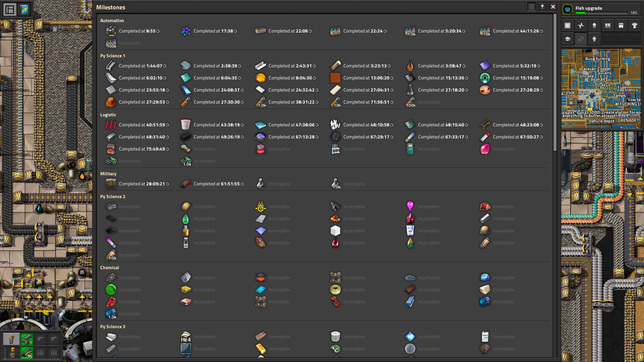Viewport: 644px width, 362px height.
Task: Click the Milestones list vertical scrollbar
Action: (x=555, y=82)
